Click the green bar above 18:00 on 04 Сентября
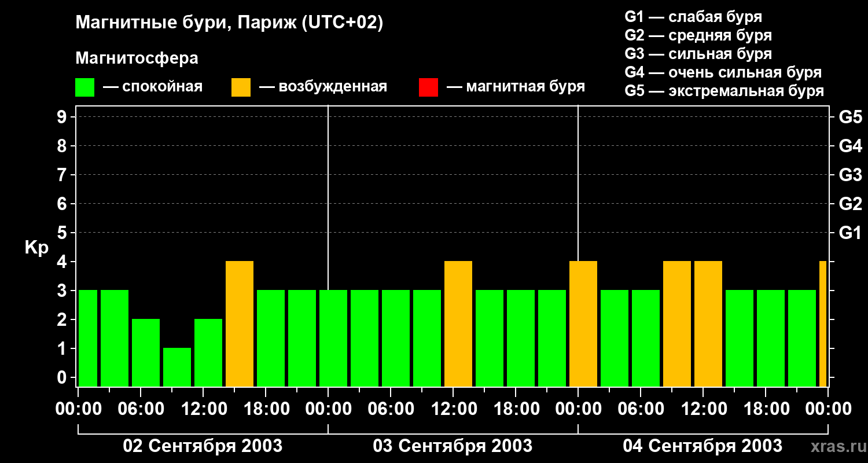 771,338
